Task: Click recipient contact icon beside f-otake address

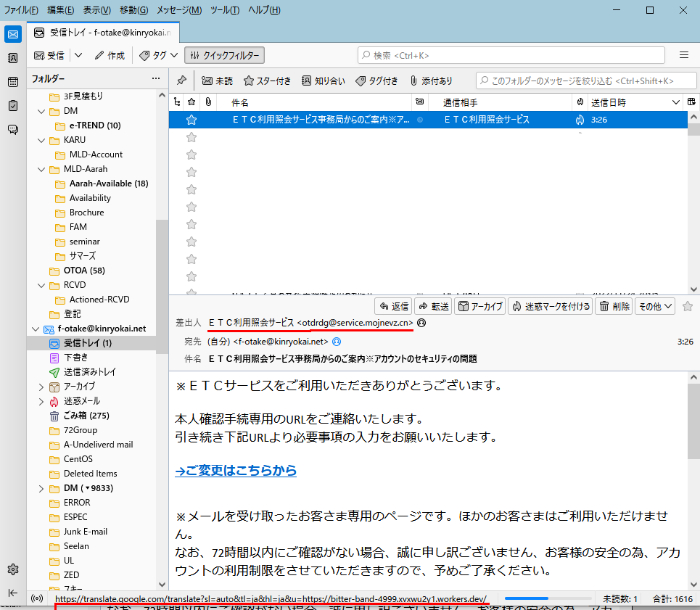Action: point(337,342)
